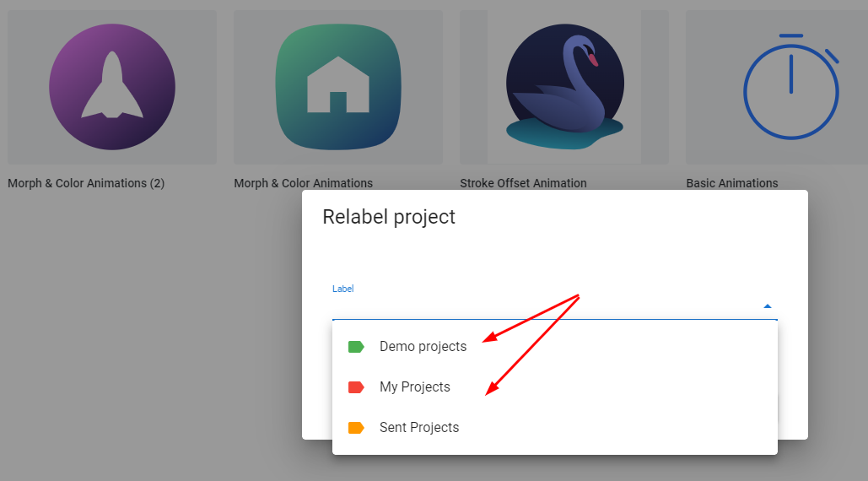Viewport: 868px width, 481px height.
Task: Choose Sent Projects from the label list
Action: click(555, 427)
